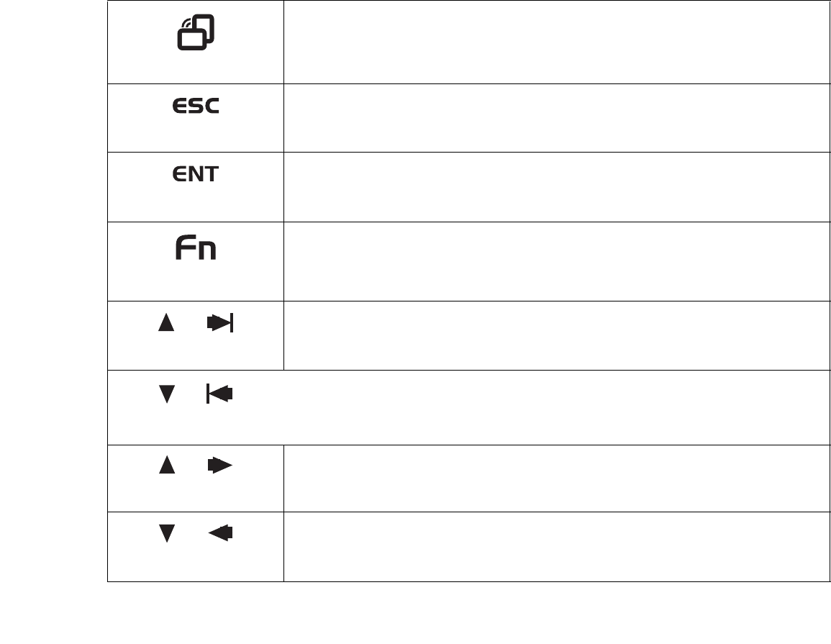Click the blank description cell beside Fn
The width and height of the screenshot is (831, 644).
(554, 261)
